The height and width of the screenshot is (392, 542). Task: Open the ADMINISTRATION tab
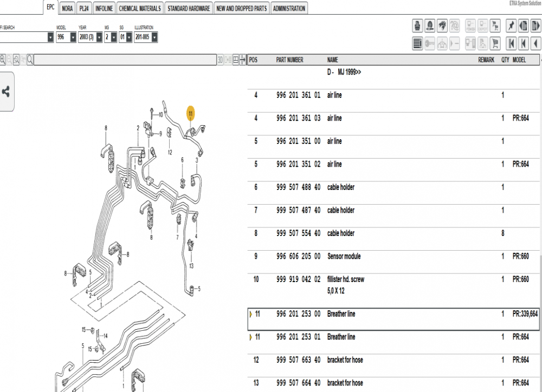pos(289,8)
